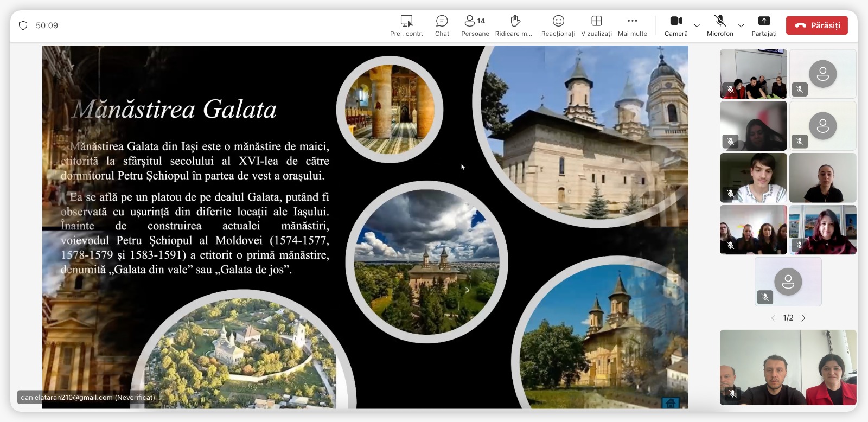Click the circular church interior photo on slide
The height and width of the screenshot is (422, 868).
coord(390,109)
